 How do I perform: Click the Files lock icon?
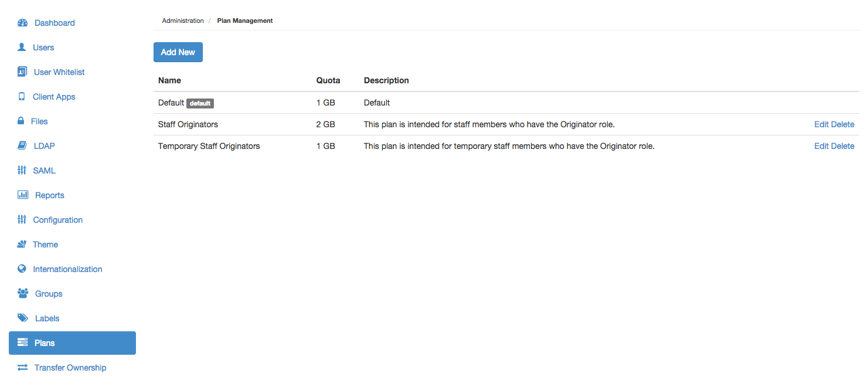click(21, 121)
